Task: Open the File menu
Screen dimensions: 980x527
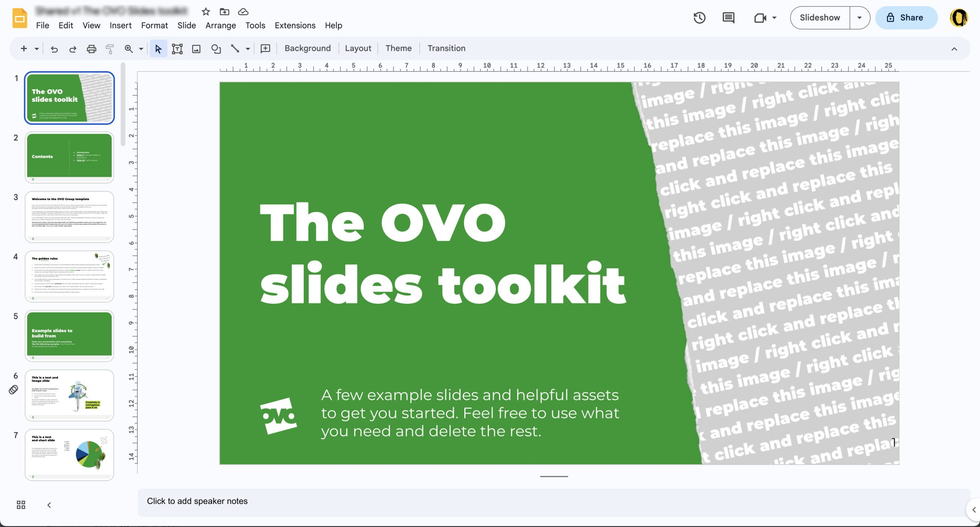Action: [42, 25]
